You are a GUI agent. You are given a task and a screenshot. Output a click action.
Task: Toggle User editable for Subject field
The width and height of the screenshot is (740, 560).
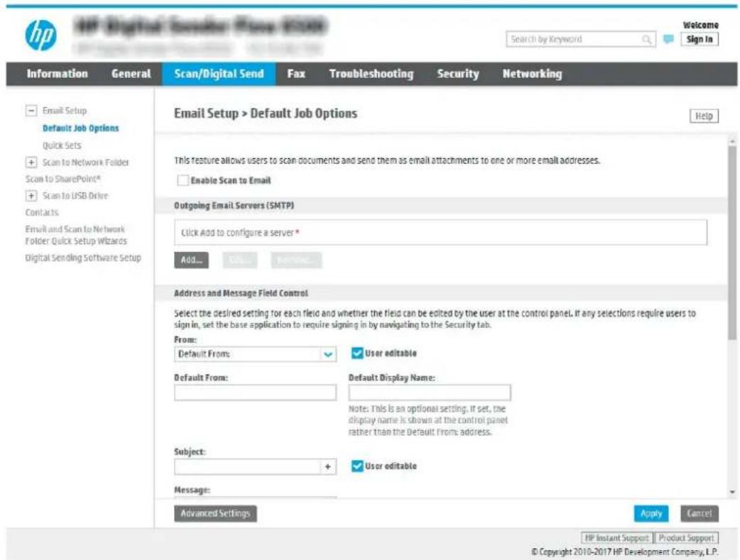357,466
